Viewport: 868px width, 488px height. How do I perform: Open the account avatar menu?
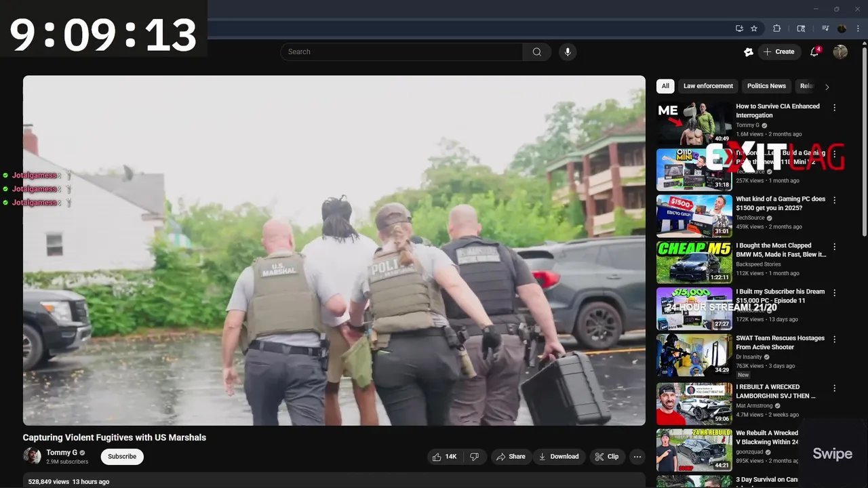click(840, 52)
